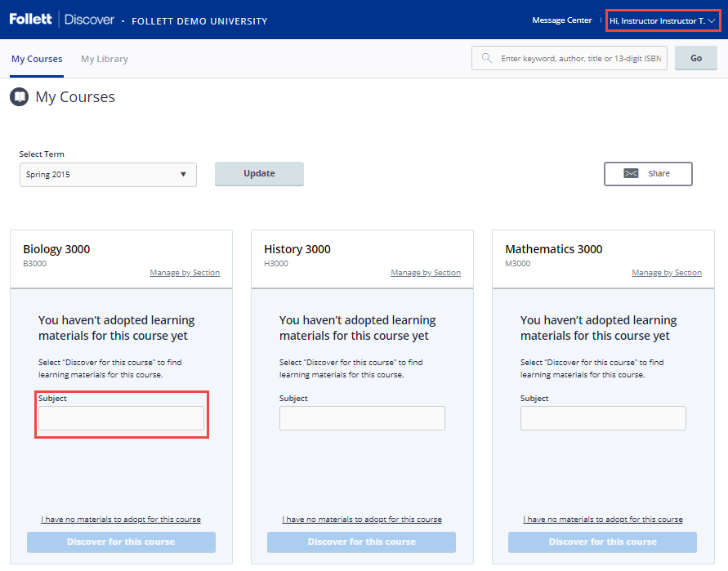Screen dimensions: 728x571
Task: Focus the keyword or ISBN search box
Action: pyautogui.click(x=583, y=58)
